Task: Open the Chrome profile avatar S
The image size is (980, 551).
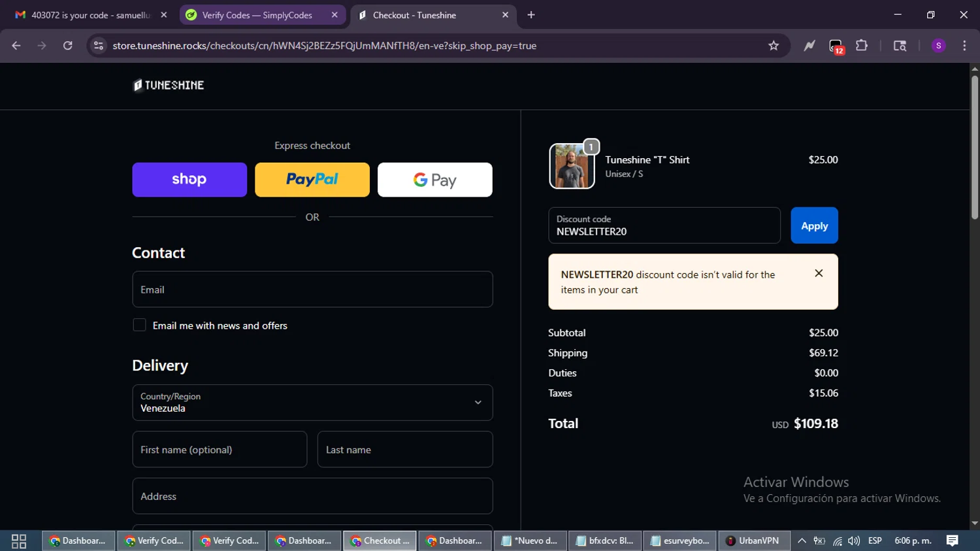Action: 938,46
